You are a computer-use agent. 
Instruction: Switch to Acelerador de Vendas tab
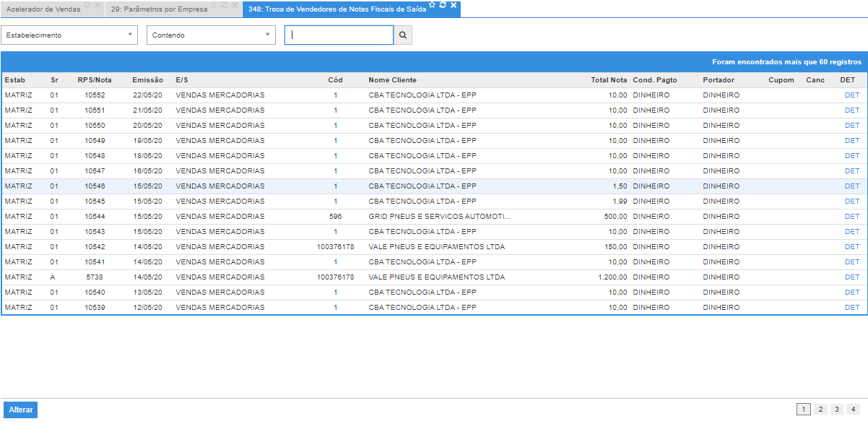[43, 9]
